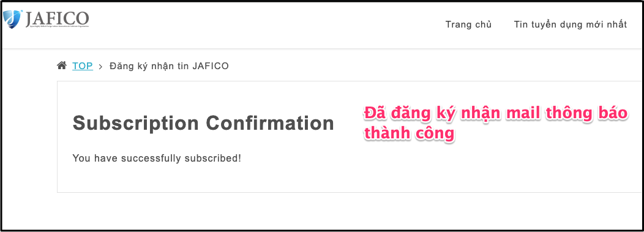
Task: Click the JAFICO wordmark in the header
Action: coord(57,18)
